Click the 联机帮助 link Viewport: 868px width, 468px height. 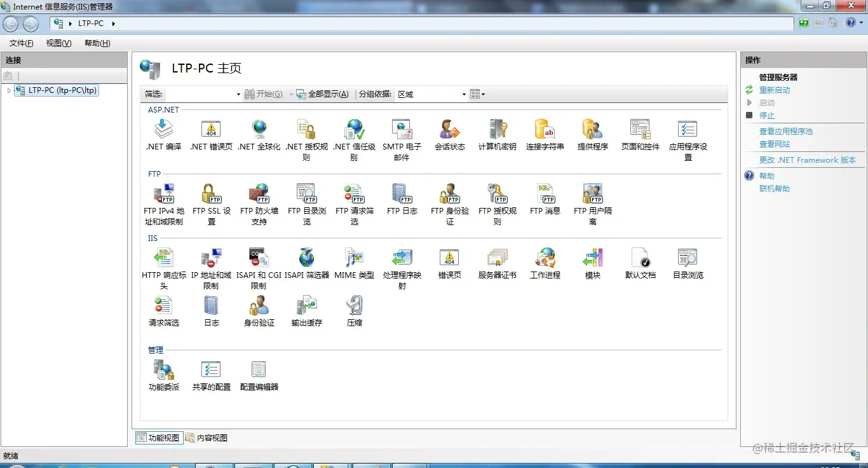[775, 189]
